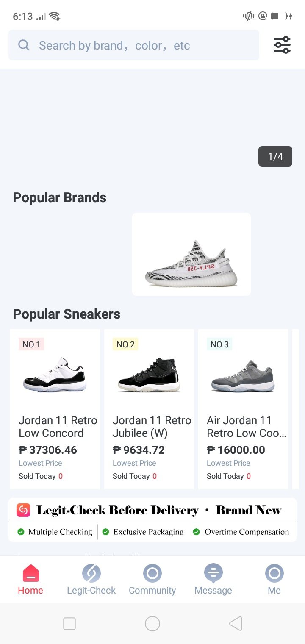Open the filter settings icon
This screenshot has height=644, width=305.
click(x=282, y=45)
